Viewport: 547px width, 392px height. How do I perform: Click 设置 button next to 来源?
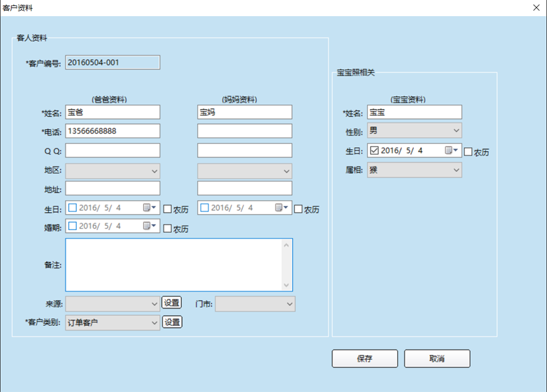[172, 303]
